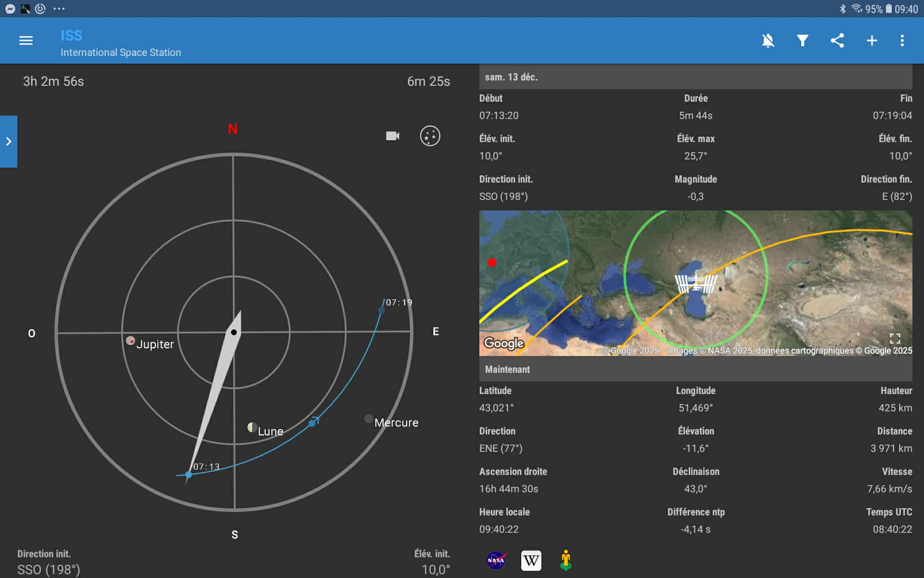This screenshot has width=924, height=578.
Task: Select the 07:19 pass end marker
Action: click(x=381, y=310)
